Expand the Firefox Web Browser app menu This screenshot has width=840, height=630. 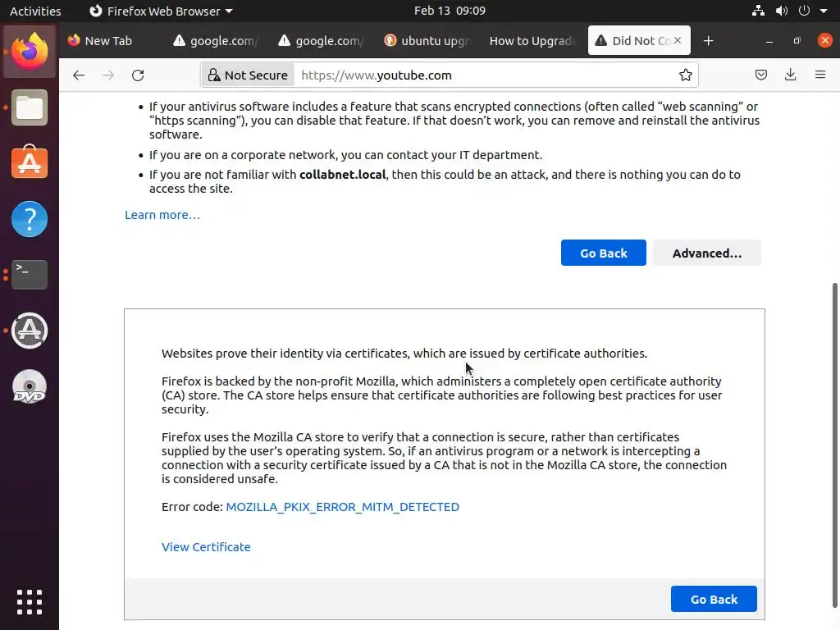coord(160,11)
